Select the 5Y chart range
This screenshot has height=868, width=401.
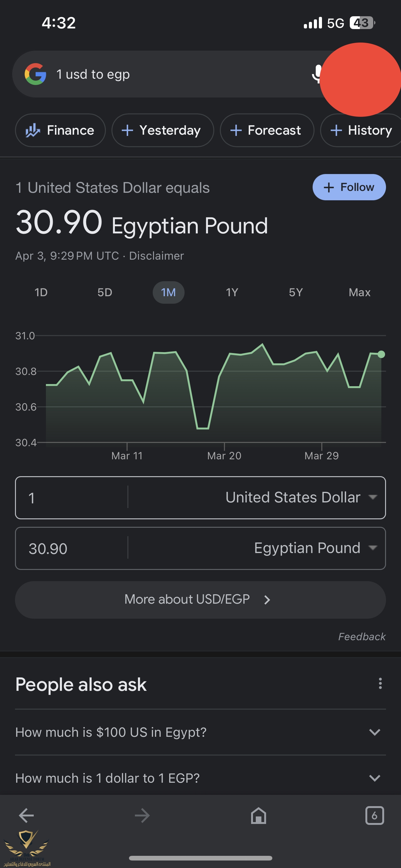tap(296, 292)
